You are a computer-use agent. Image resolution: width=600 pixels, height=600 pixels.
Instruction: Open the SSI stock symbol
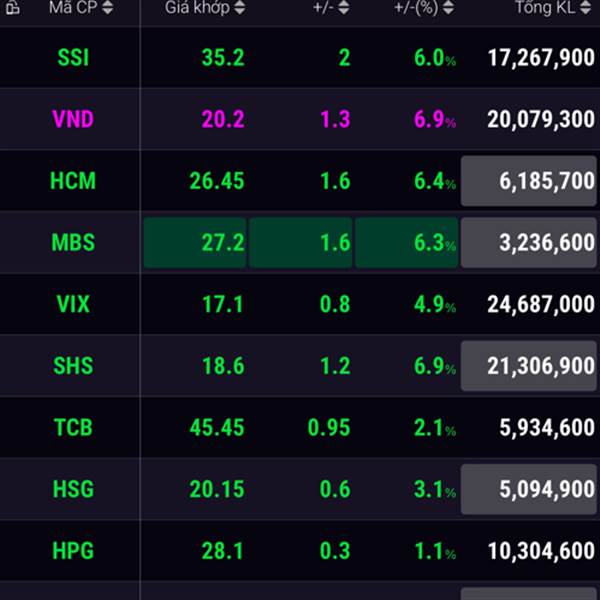(x=73, y=58)
